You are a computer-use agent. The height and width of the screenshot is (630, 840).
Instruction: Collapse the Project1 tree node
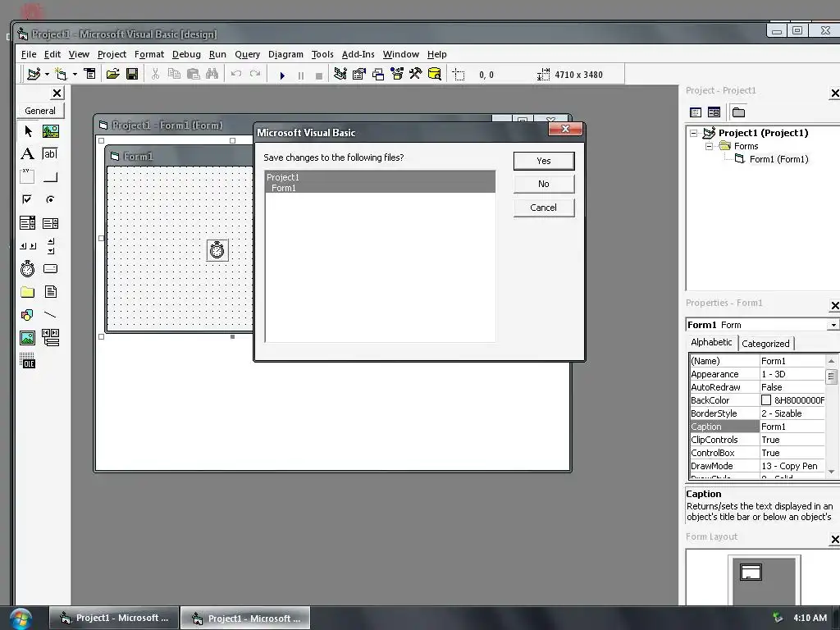click(694, 133)
